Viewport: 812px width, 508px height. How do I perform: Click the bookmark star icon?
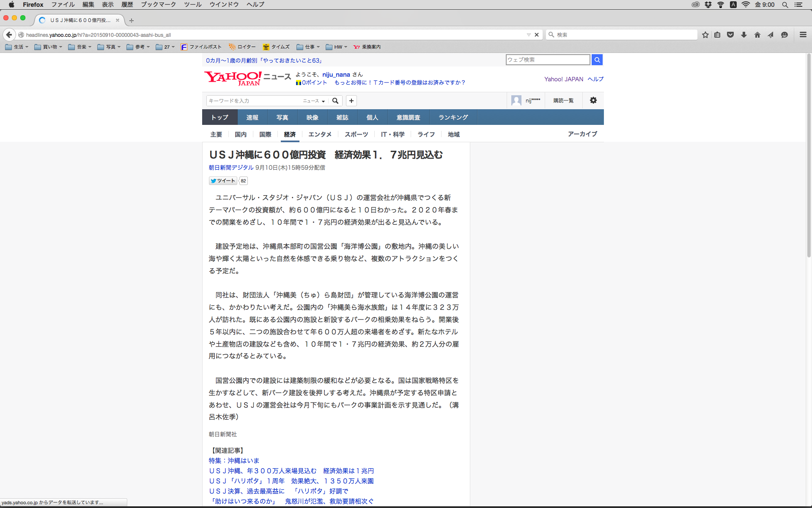pyautogui.click(x=705, y=35)
